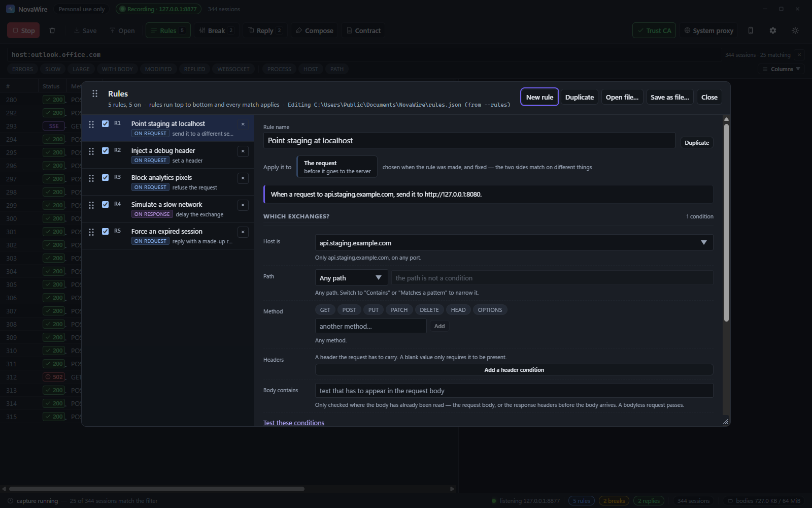Open the Break tab in toolbar
The height and width of the screenshot is (508, 812).
point(216,30)
